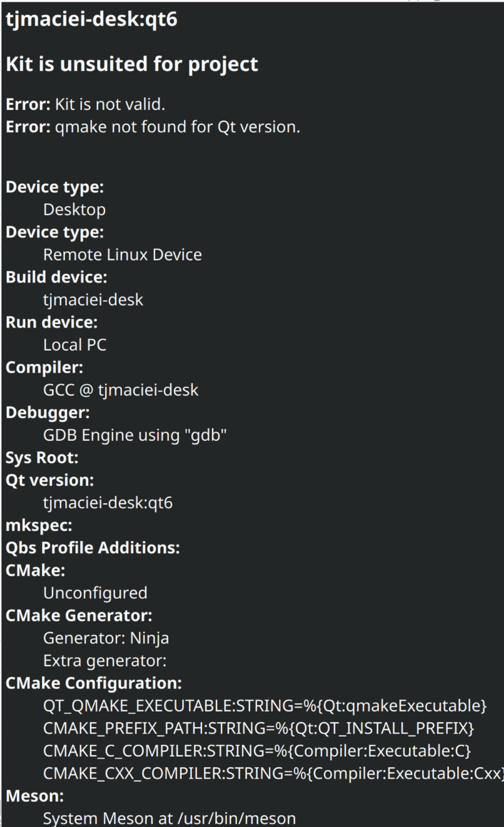Click the GDB Engine debugger value

(135, 435)
